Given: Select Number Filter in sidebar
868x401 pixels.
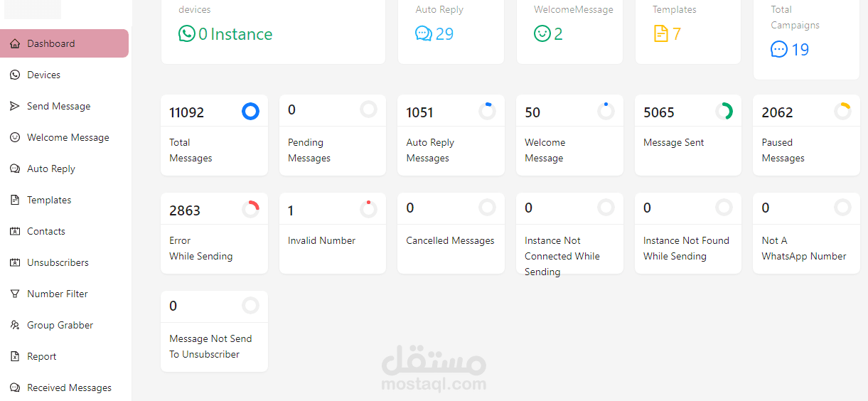Looking at the screenshot, I should pyautogui.click(x=65, y=294).
